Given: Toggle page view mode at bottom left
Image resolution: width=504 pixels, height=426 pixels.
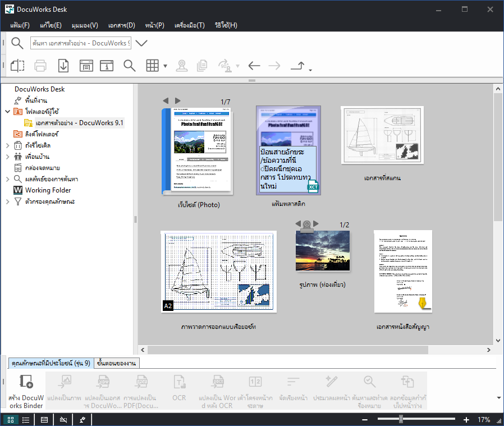Looking at the screenshot, I should (44, 419).
